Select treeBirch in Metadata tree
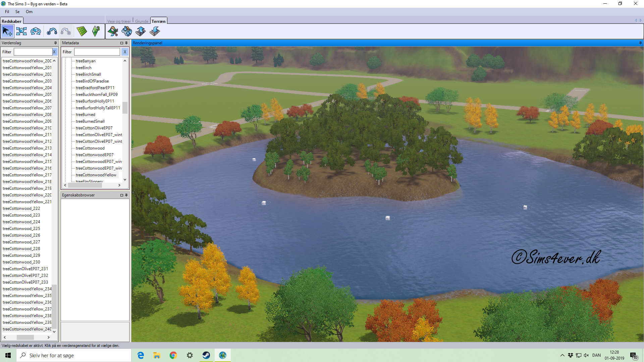 pos(84,68)
